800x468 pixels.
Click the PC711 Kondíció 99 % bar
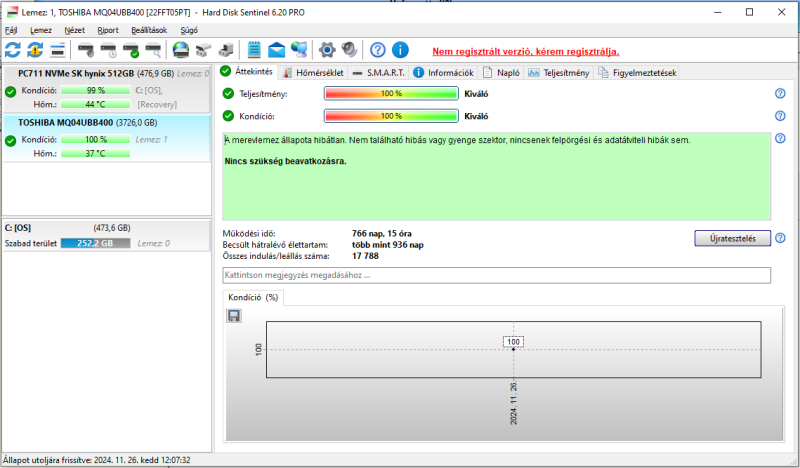95,90
